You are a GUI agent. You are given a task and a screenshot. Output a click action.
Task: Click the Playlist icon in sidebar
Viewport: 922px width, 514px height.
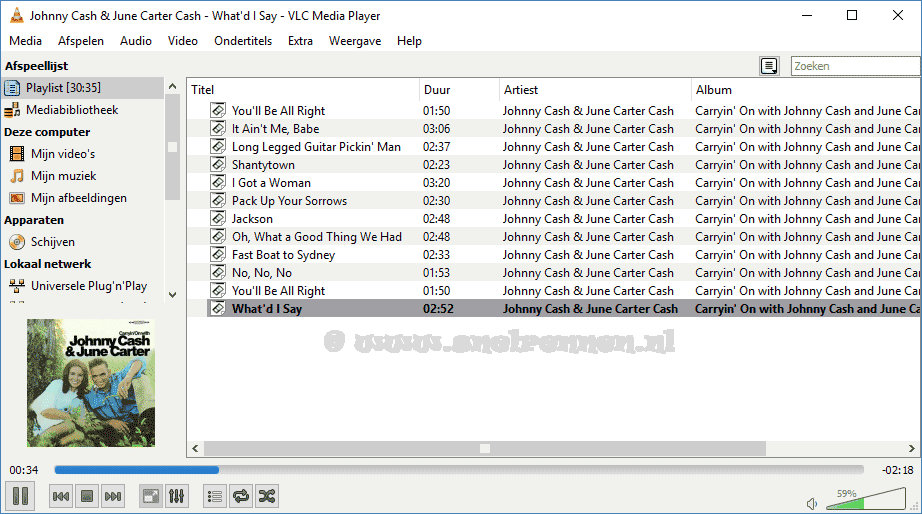(12, 88)
